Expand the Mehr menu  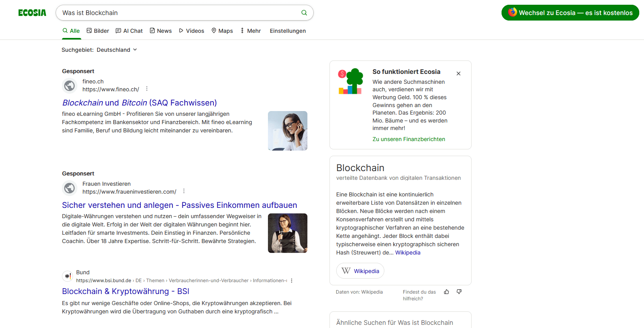coord(251,31)
